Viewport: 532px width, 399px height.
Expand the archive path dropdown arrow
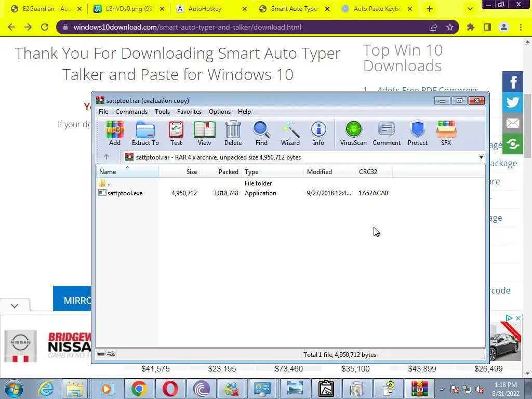(481, 157)
